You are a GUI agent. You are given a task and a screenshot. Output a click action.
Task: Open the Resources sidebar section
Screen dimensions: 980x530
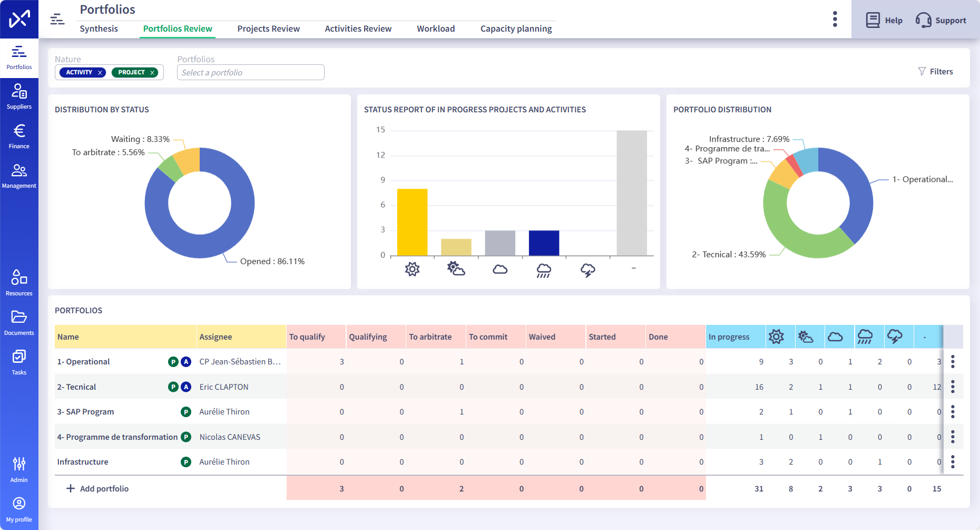point(19,284)
